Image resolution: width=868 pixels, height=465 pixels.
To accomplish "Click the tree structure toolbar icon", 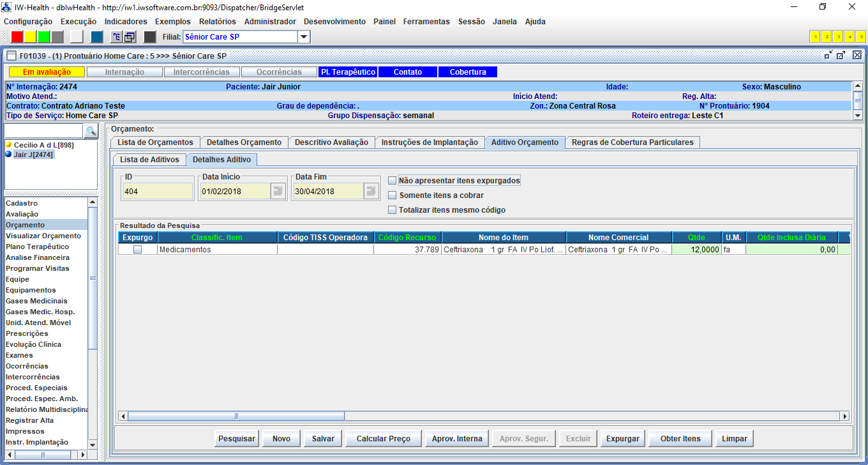I will [x=117, y=37].
